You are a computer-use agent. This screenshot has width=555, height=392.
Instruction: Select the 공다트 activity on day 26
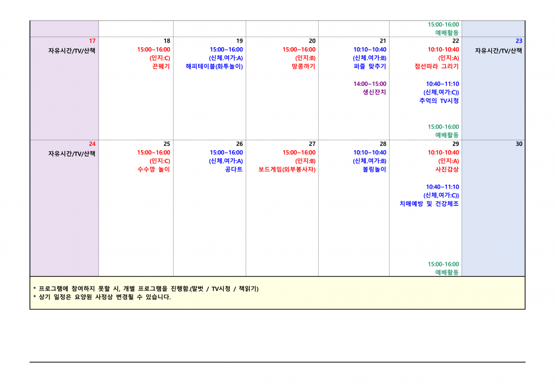pyautogui.click(x=233, y=170)
